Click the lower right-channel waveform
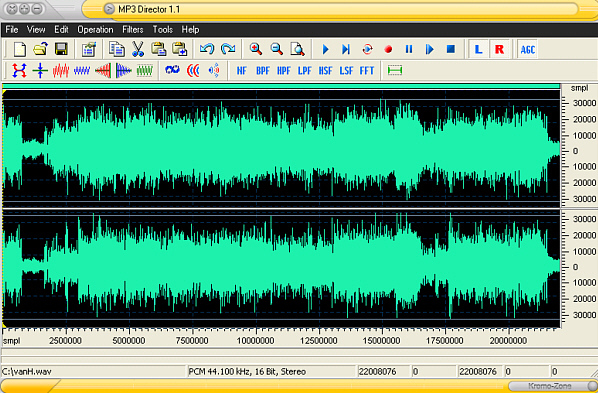Screen dimensions: 598x393 click(x=281, y=268)
